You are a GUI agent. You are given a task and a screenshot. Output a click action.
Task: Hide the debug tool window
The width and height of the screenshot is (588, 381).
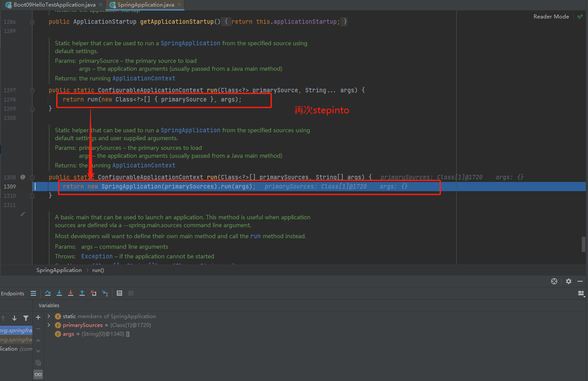(x=580, y=281)
